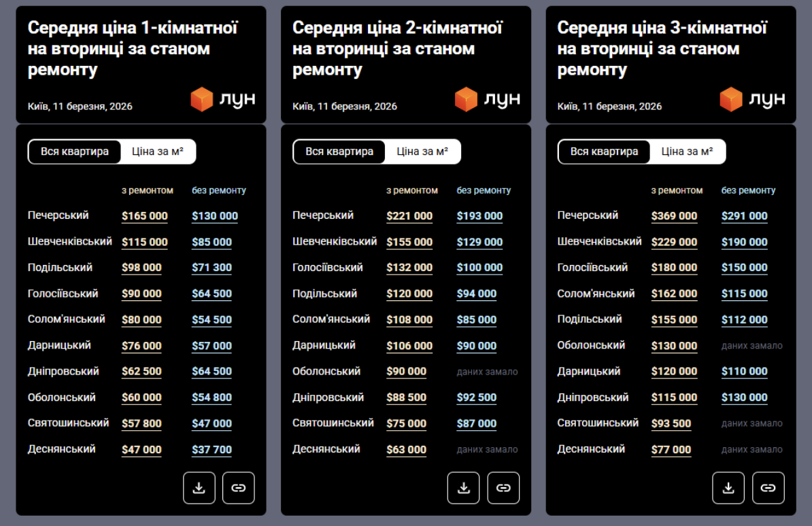Open $37 700 Деснянський 1-room unrenovated price

point(212,450)
